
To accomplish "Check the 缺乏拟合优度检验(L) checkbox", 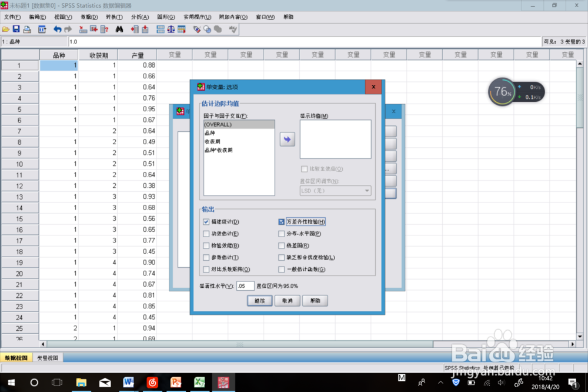I will (x=281, y=257).
